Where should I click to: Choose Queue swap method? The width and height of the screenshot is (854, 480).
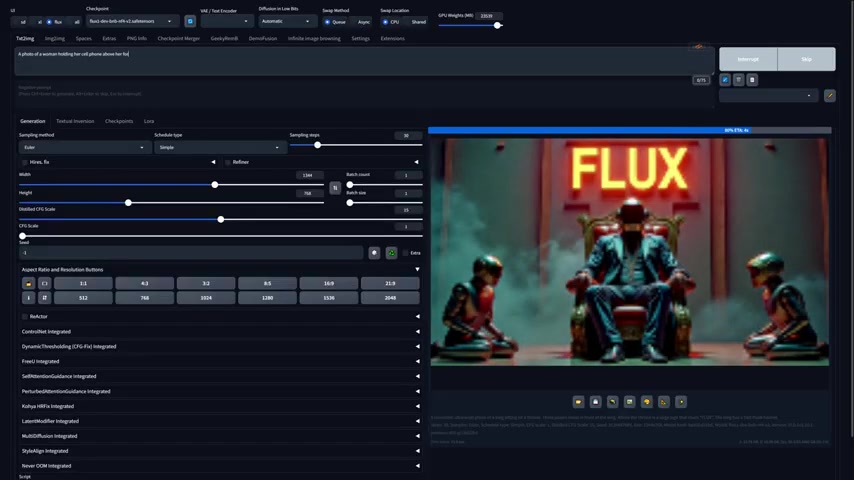(x=336, y=22)
